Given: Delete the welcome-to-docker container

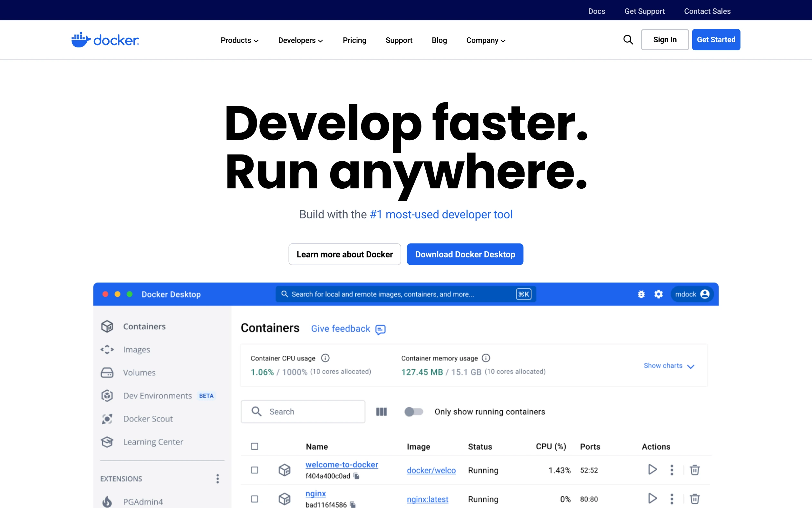Looking at the screenshot, I should (x=695, y=470).
